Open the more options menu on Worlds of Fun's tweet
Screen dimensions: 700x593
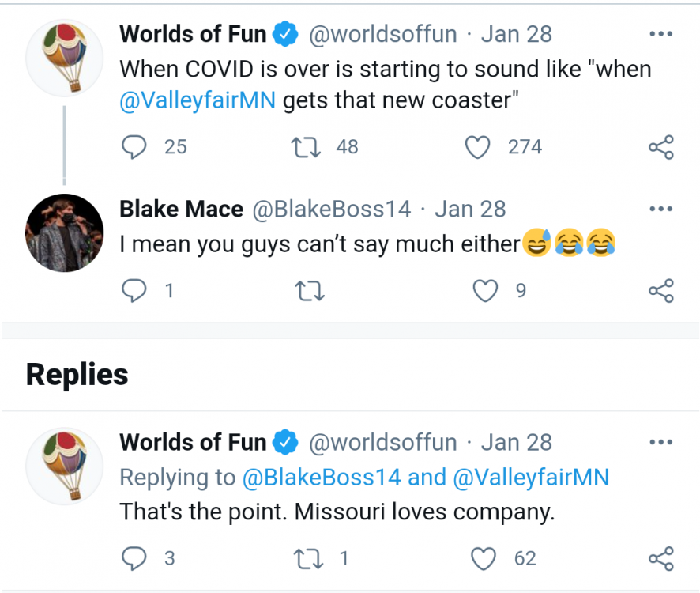[660, 33]
